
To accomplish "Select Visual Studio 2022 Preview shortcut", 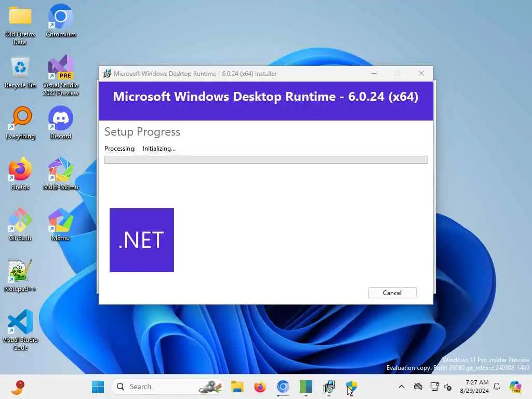I will 61,75.
